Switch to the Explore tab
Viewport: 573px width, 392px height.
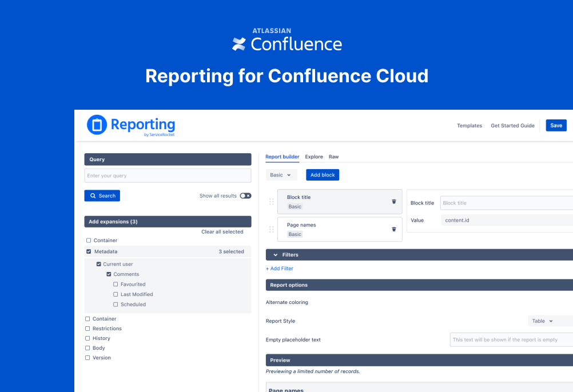coord(314,157)
